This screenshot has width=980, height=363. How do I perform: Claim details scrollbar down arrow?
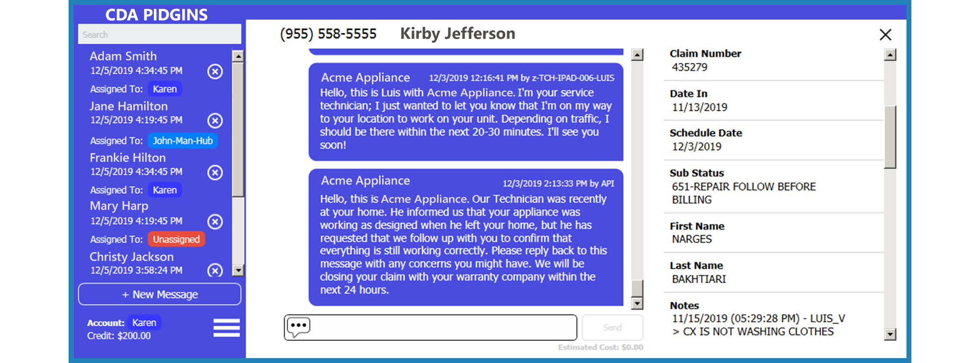tap(890, 335)
